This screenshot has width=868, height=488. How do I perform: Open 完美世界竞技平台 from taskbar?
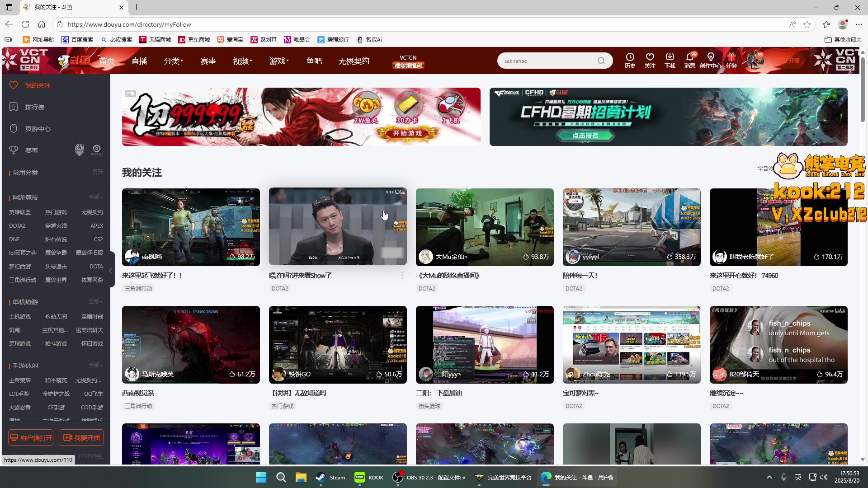(x=503, y=477)
